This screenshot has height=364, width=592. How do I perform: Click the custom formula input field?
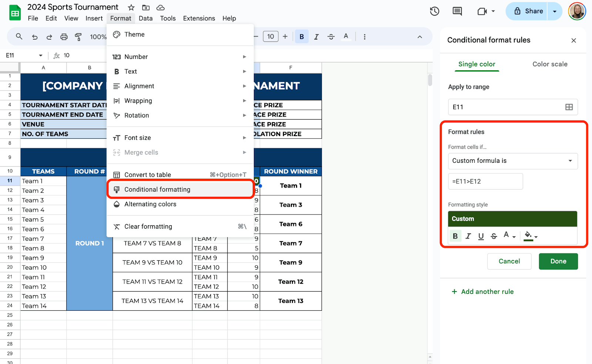click(485, 181)
